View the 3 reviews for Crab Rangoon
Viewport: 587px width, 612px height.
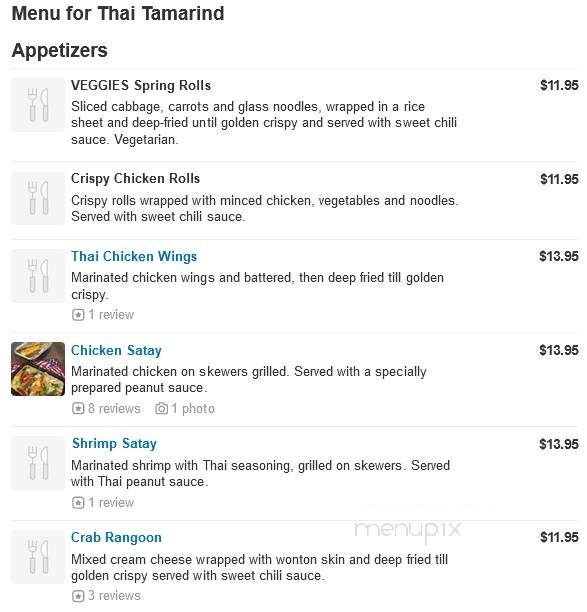114,596
